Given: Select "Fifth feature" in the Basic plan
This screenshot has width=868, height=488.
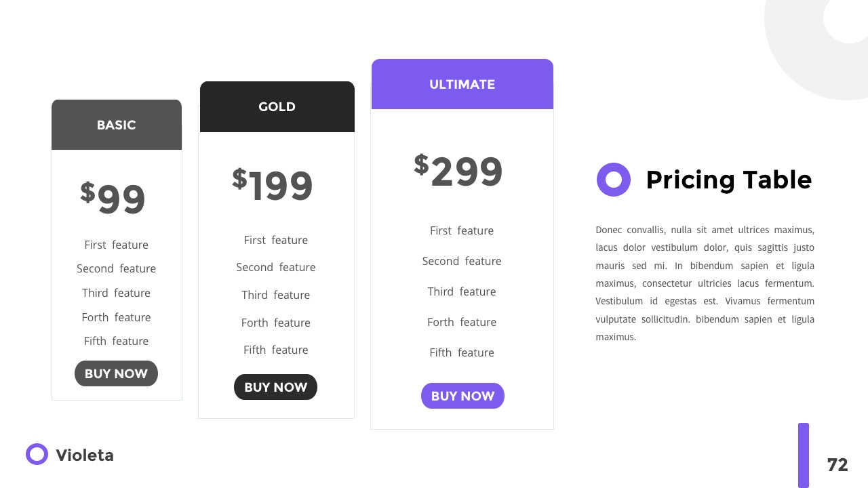Looking at the screenshot, I should click(116, 341).
